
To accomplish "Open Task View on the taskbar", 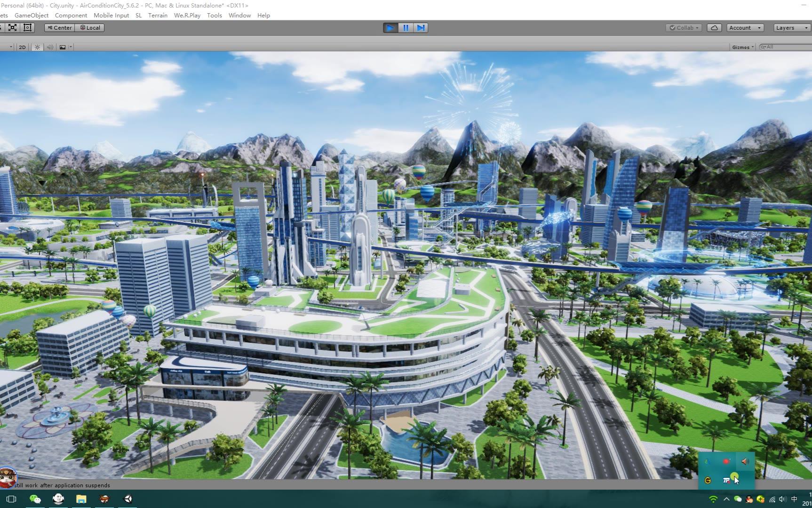I will click(x=11, y=499).
